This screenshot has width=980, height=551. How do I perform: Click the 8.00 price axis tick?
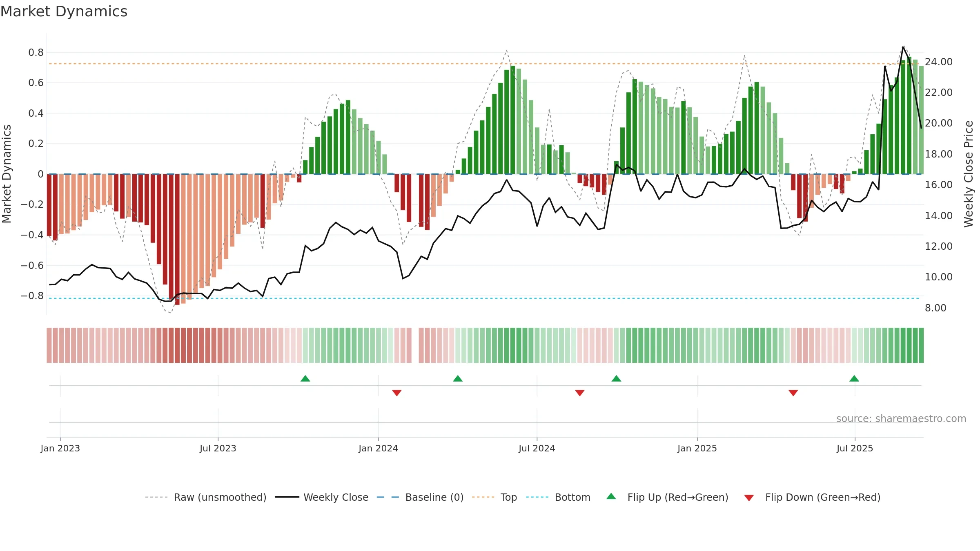[x=935, y=308]
